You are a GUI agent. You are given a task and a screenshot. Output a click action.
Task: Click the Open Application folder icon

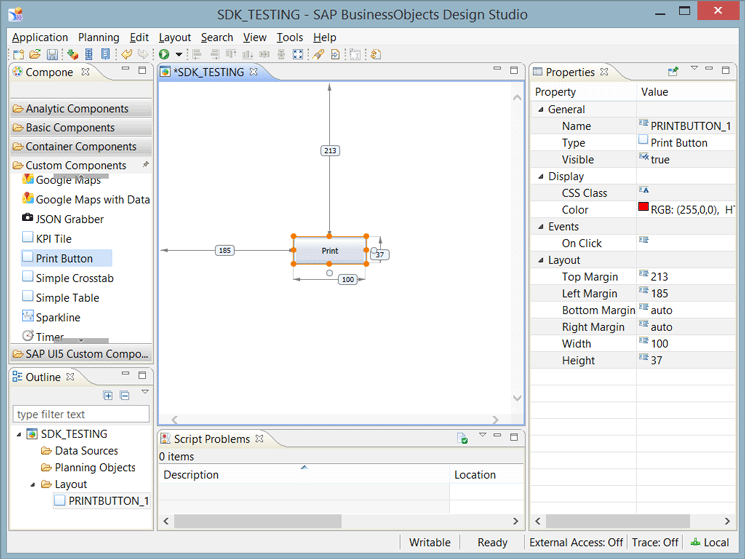tap(35, 55)
